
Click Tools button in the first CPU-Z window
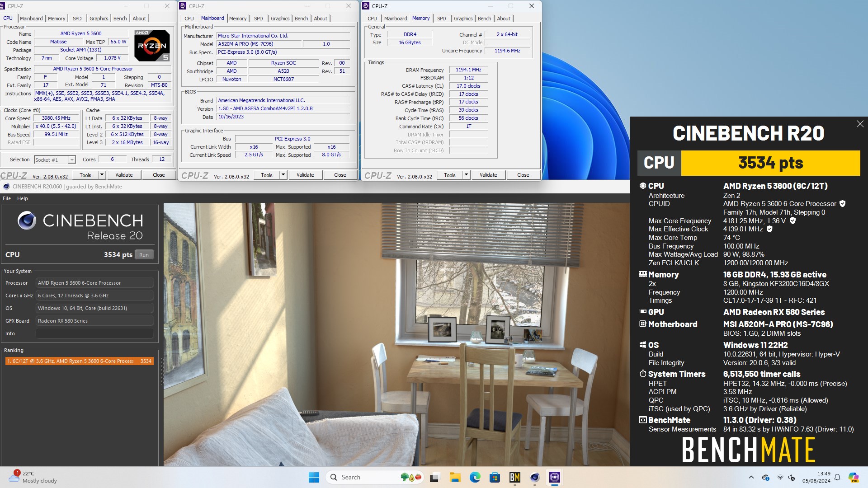click(x=85, y=175)
